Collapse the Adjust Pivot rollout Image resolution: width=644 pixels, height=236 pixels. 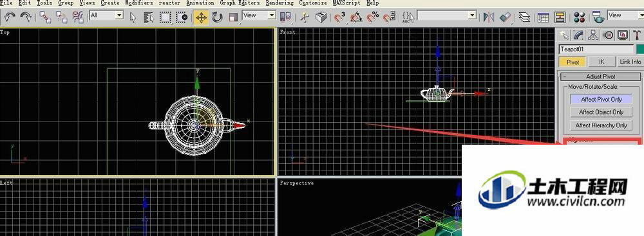tap(601, 77)
